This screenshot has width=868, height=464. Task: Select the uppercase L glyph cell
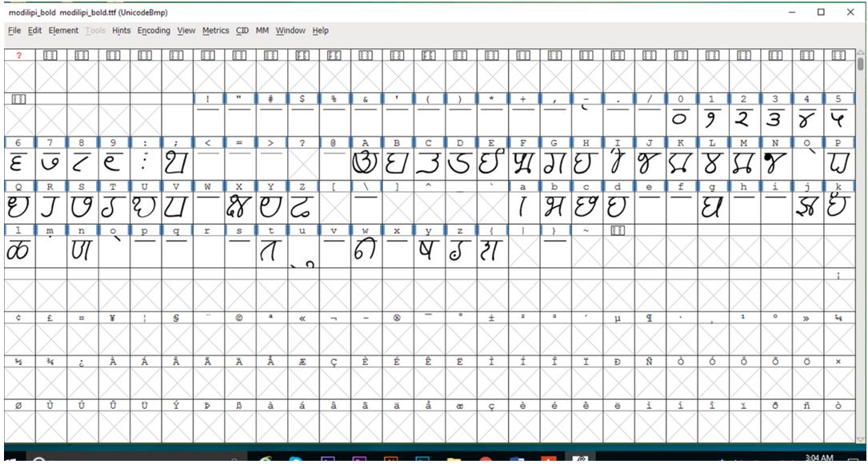click(x=713, y=163)
